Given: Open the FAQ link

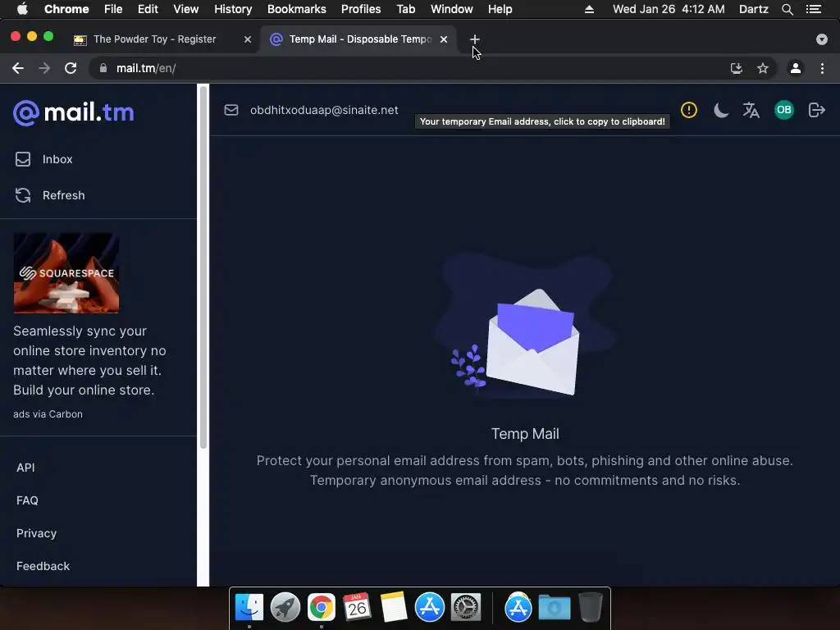Looking at the screenshot, I should pyautogui.click(x=27, y=500).
